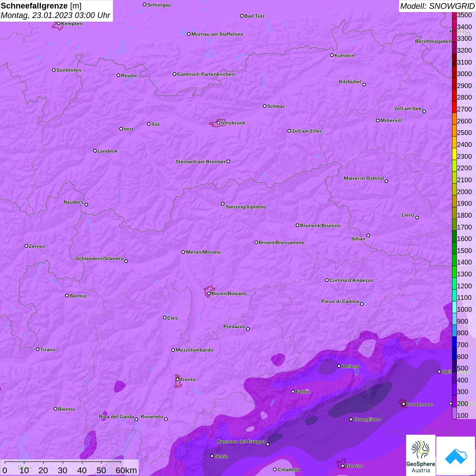Click the Conegliano location dot

[x=351, y=419]
